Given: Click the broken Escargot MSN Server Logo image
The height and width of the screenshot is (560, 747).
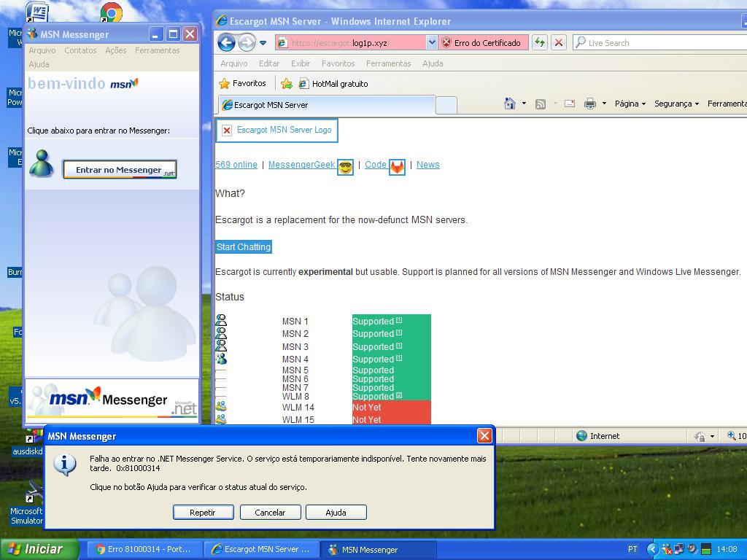Looking at the screenshot, I should pyautogui.click(x=276, y=130).
